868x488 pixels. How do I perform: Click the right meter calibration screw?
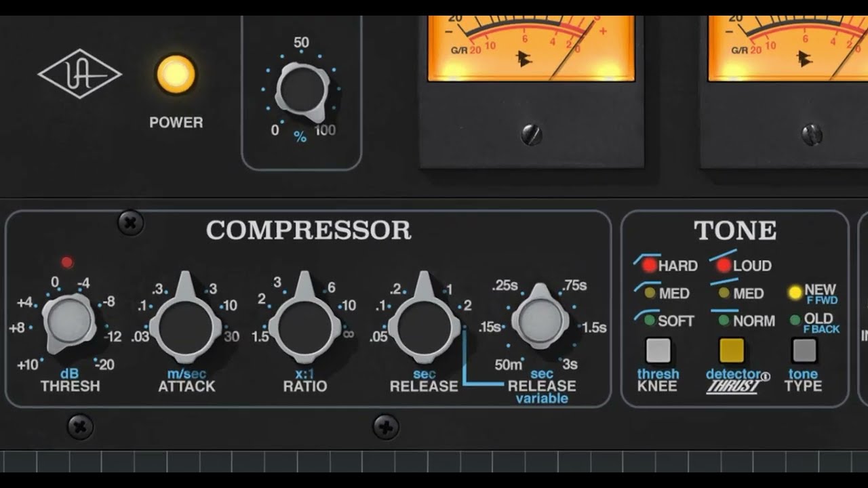[812, 134]
